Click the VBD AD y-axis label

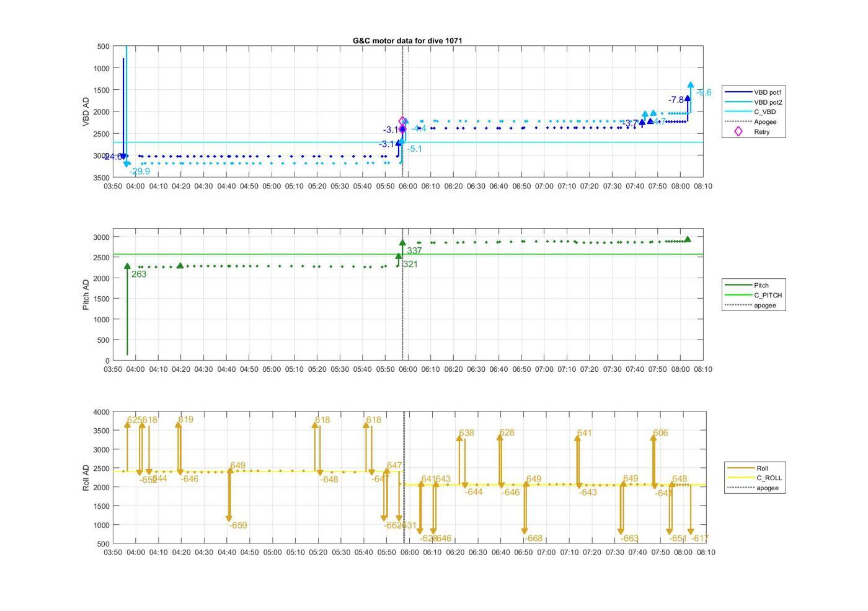point(86,112)
